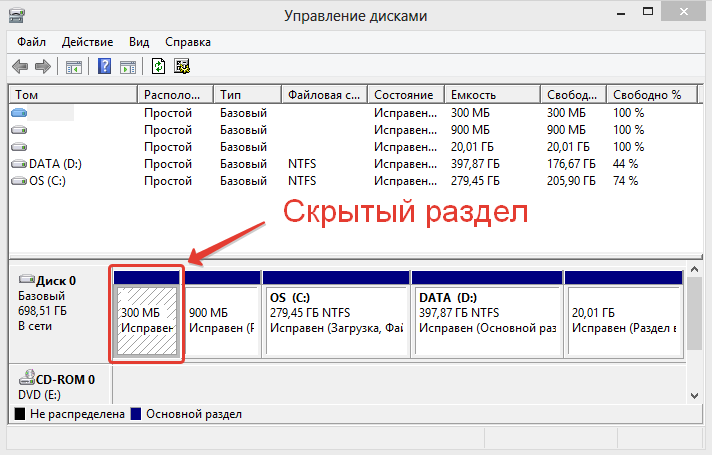The width and height of the screenshot is (712, 455).
Task: Select the volume icon of the 900 МБ row
Action: pos(19,130)
